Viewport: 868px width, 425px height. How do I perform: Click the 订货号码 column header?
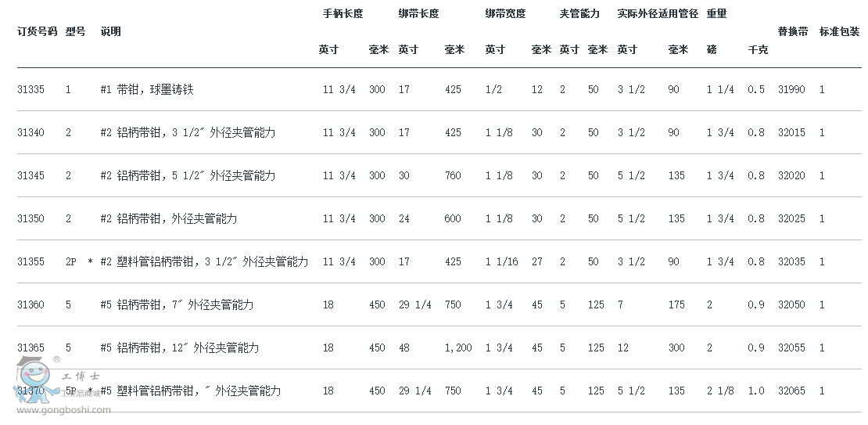37,31
